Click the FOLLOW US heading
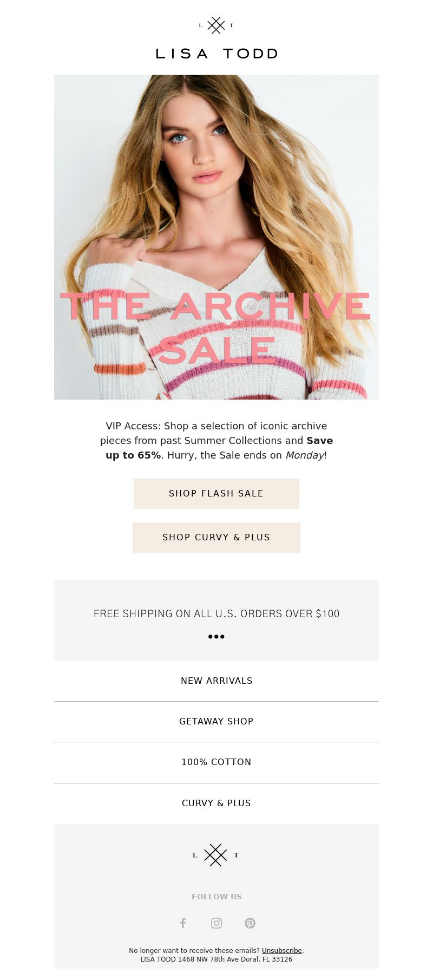The height and width of the screenshot is (980, 433). [216, 897]
